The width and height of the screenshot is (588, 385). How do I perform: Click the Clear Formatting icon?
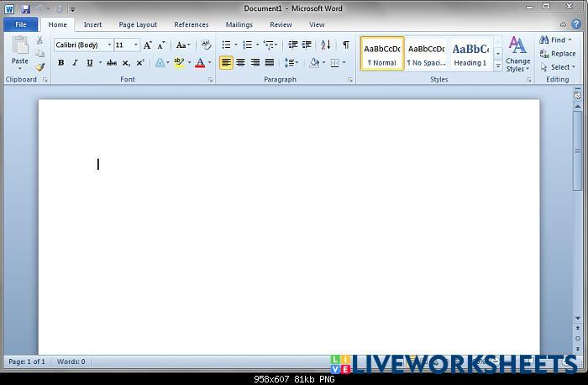[x=206, y=45]
